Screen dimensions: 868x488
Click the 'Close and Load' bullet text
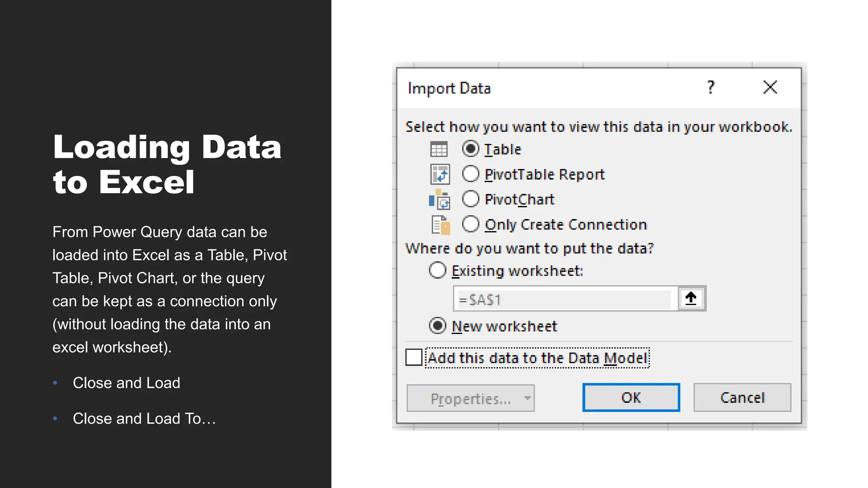pyautogui.click(x=126, y=383)
